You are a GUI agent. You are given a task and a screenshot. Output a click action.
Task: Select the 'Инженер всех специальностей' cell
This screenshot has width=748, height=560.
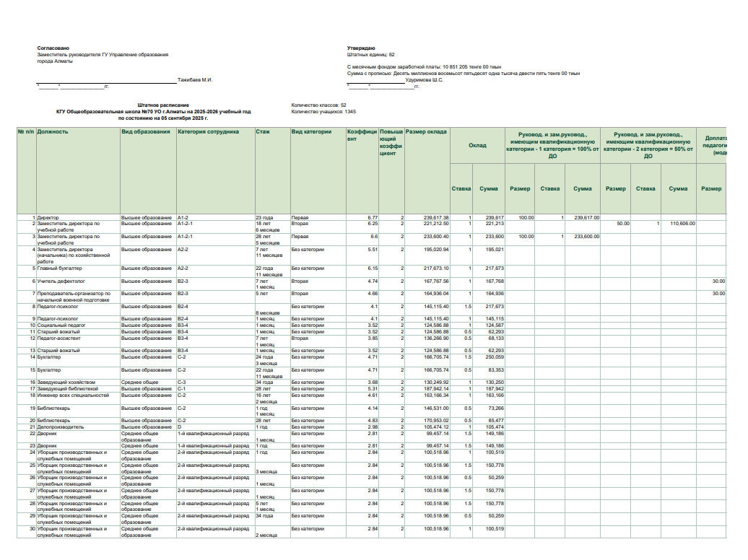tap(73, 395)
